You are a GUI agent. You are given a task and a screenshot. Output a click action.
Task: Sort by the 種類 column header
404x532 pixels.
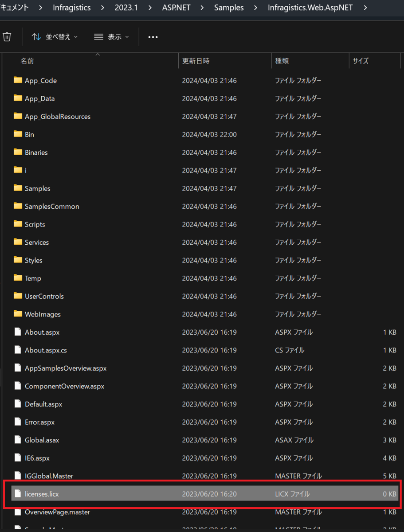click(282, 61)
